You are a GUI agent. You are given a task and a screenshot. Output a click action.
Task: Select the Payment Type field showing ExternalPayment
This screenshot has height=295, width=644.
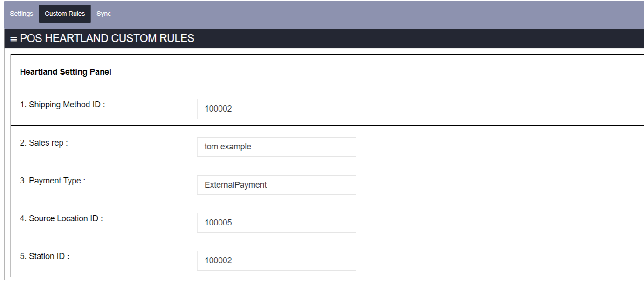(276, 185)
